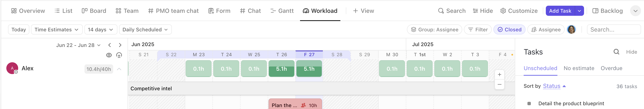
Task: Click the zoom in plus button
Action: [x=499, y=74]
